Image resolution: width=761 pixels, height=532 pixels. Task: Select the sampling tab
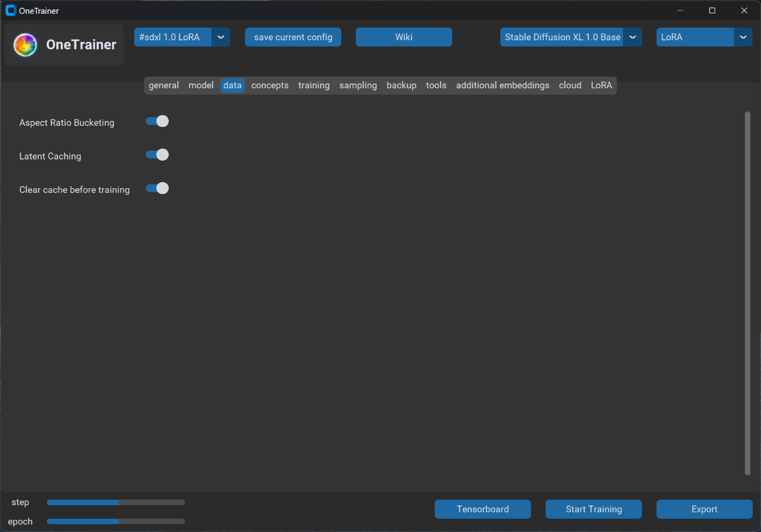[358, 86]
